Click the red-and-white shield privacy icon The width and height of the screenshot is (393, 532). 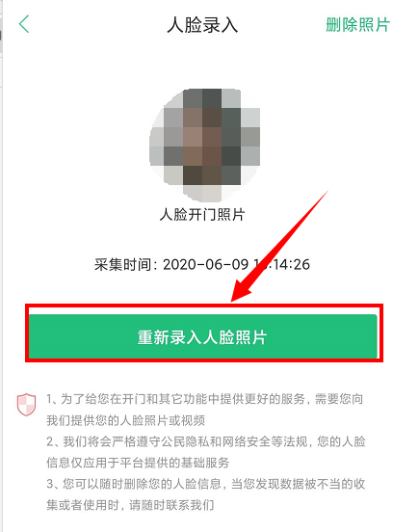[x=26, y=405]
